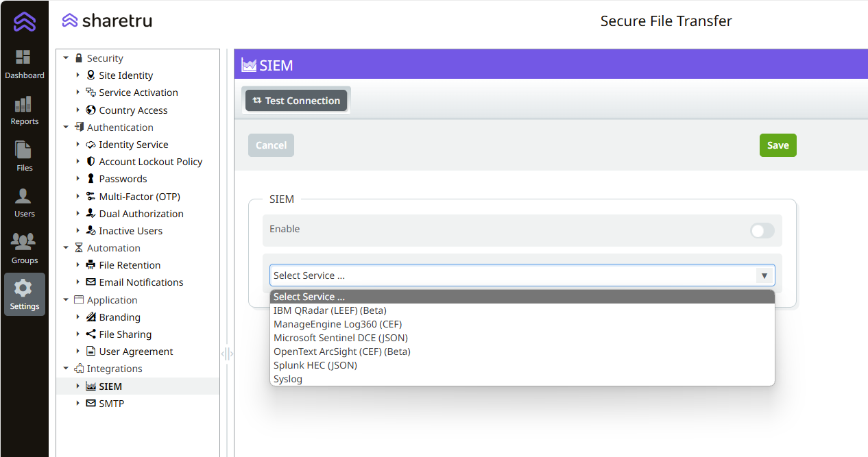Enable the SIEM service toggle

(761, 232)
